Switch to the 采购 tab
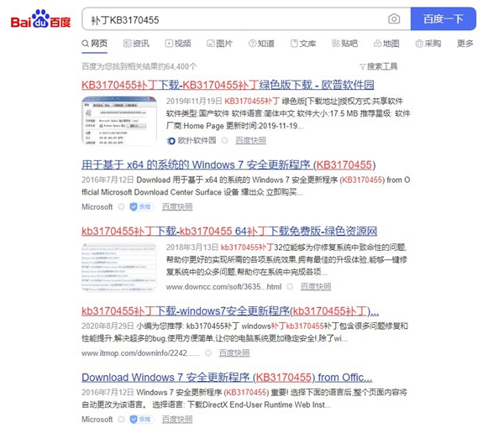Image resolution: width=504 pixels, height=428 pixels. [x=428, y=44]
